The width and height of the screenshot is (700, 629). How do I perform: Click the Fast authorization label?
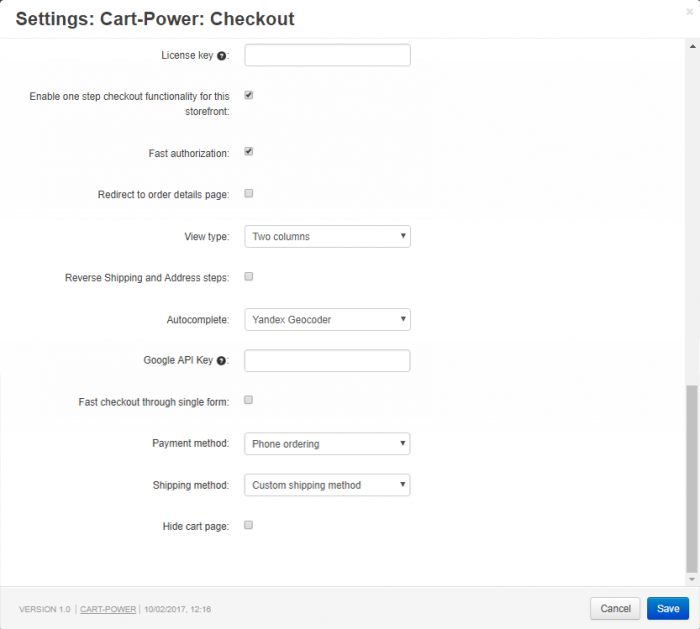click(189, 154)
